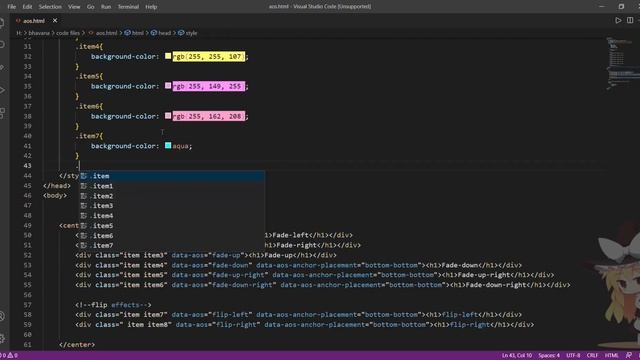Click the aqua value on line 41

(180, 146)
